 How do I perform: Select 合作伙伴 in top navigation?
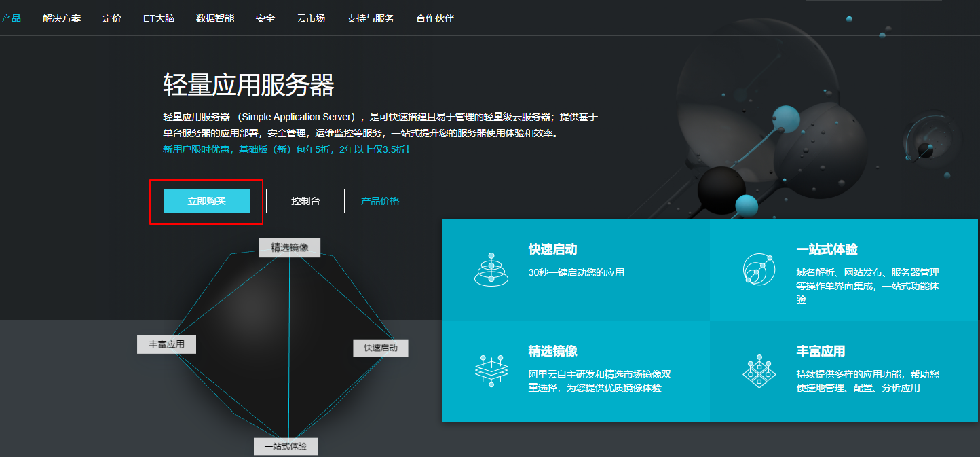435,18
